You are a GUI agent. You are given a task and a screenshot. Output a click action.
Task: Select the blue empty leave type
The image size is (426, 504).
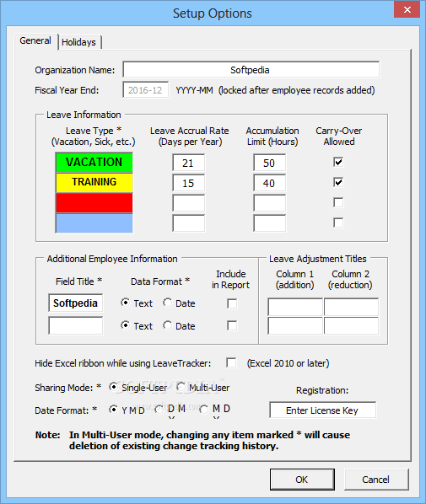pyautogui.click(x=94, y=223)
